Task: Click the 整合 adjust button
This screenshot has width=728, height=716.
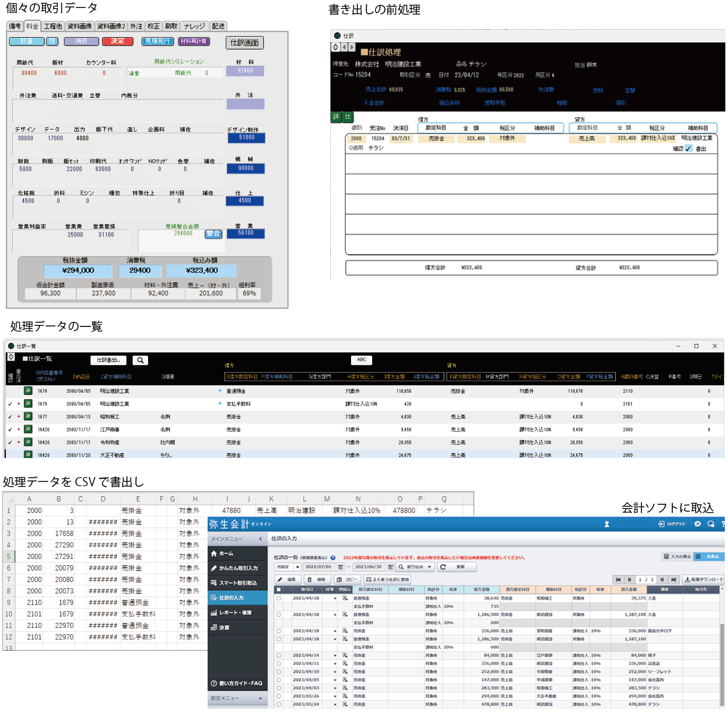Action: [x=213, y=234]
